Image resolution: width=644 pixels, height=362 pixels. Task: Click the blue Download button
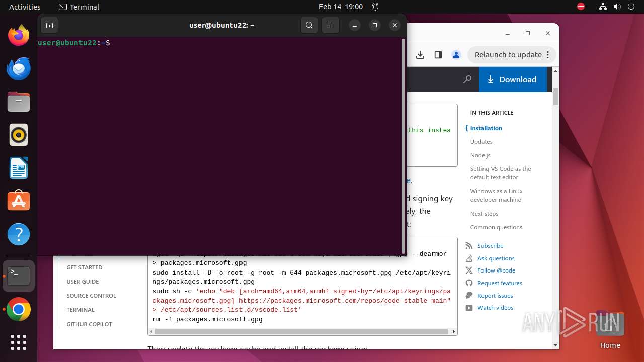point(512,79)
